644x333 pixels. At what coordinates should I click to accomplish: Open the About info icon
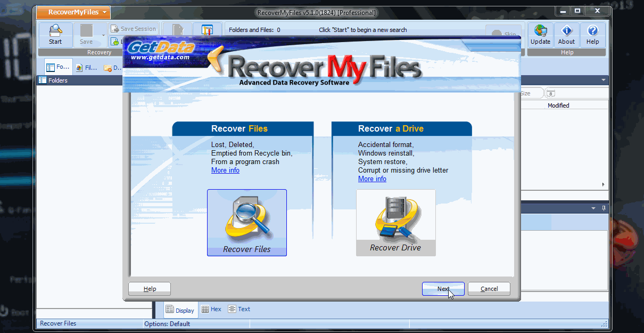[x=566, y=35]
